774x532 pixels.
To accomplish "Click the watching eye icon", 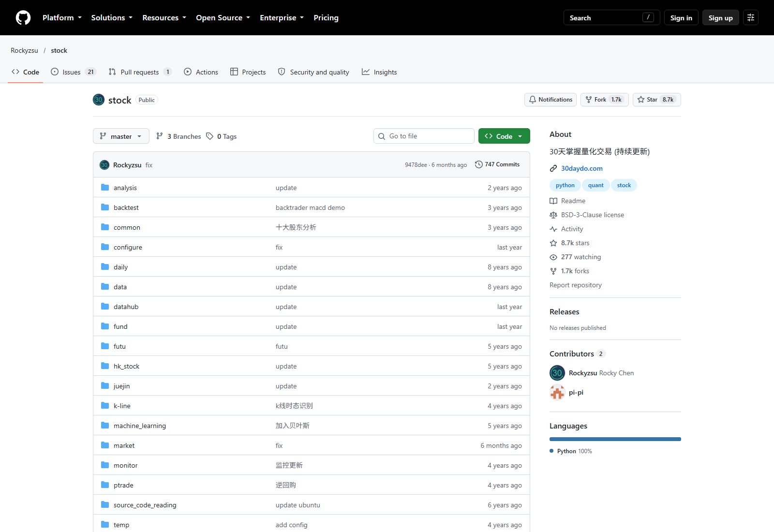I will pos(553,257).
